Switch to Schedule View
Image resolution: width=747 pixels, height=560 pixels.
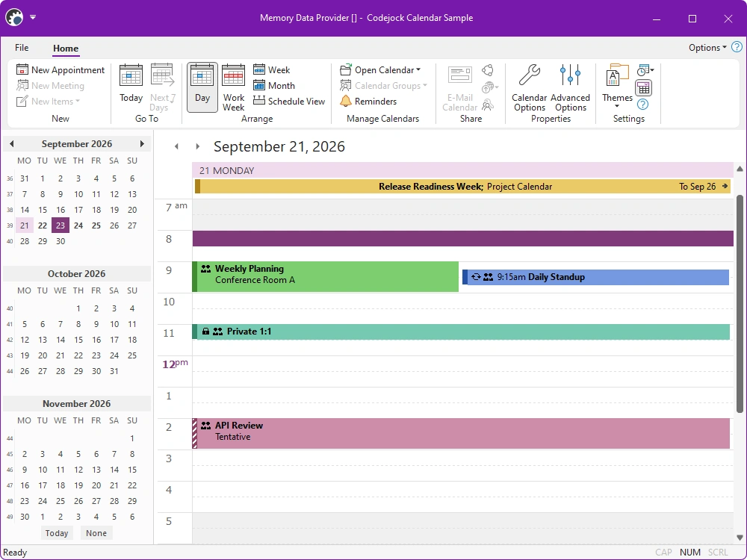289,102
